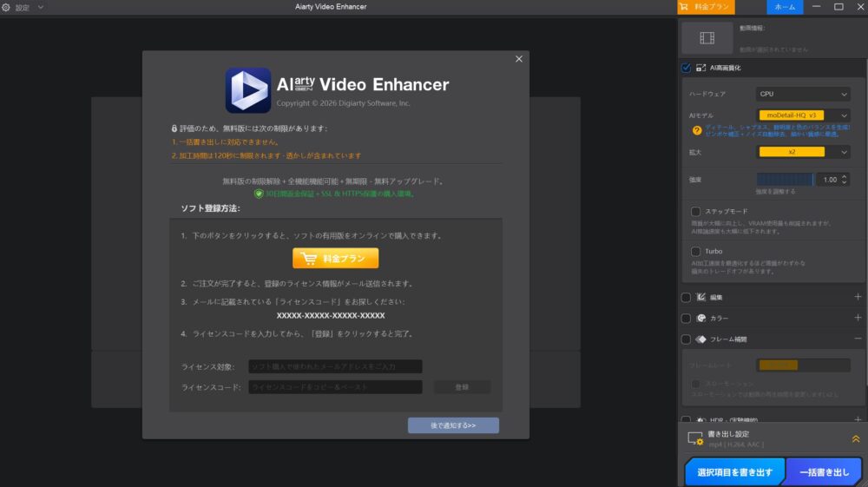Close the registration dialog with X
The image size is (868, 487).
tap(519, 59)
